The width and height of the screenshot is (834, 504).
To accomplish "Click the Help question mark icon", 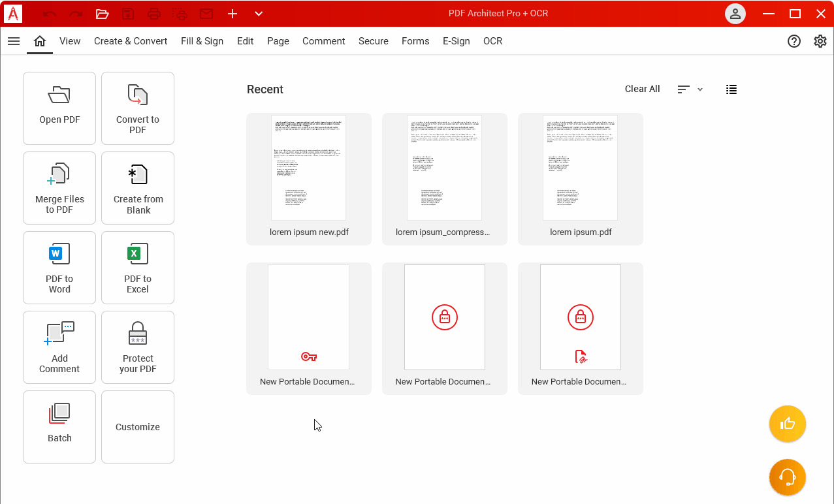I will [x=794, y=41].
